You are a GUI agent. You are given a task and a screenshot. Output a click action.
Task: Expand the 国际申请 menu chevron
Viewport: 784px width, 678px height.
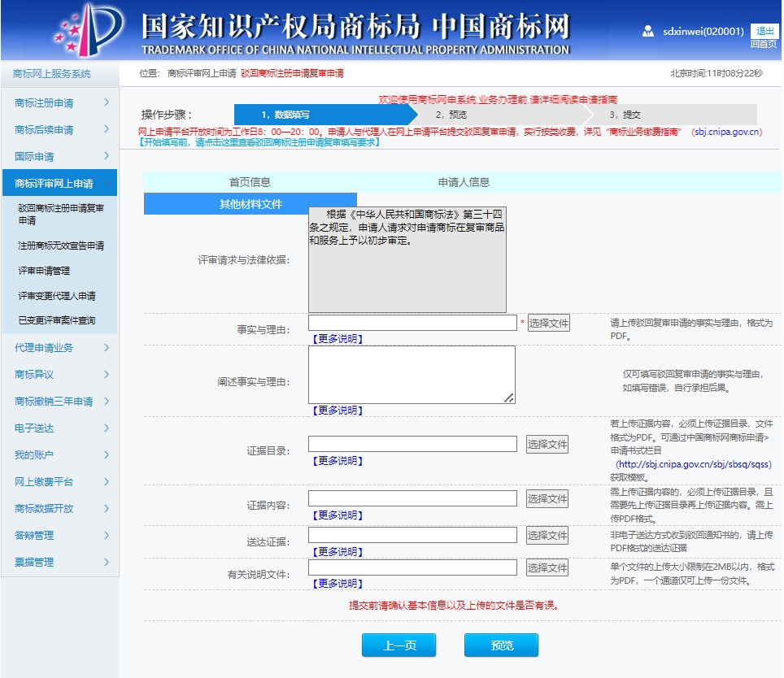(x=107, y=156)
